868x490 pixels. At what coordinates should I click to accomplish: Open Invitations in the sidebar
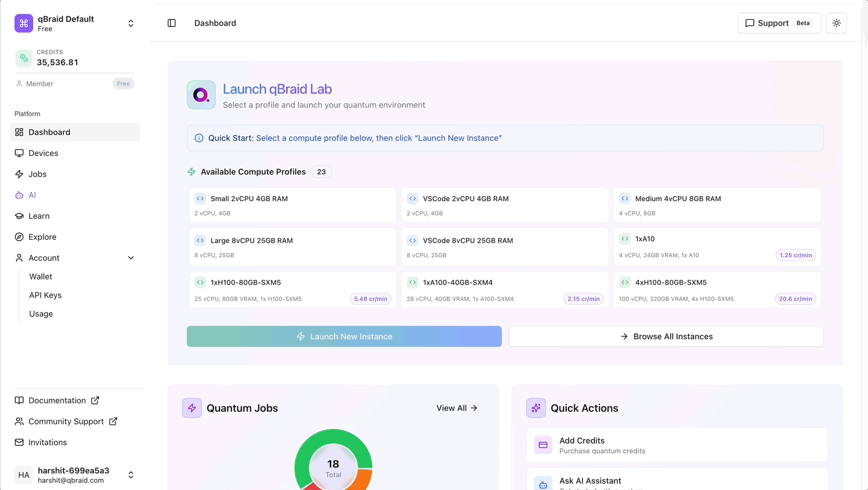coord(48,442)
